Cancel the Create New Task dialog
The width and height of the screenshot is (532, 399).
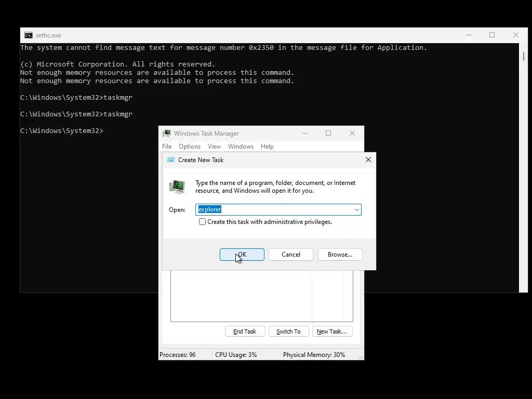coord(291,255)
